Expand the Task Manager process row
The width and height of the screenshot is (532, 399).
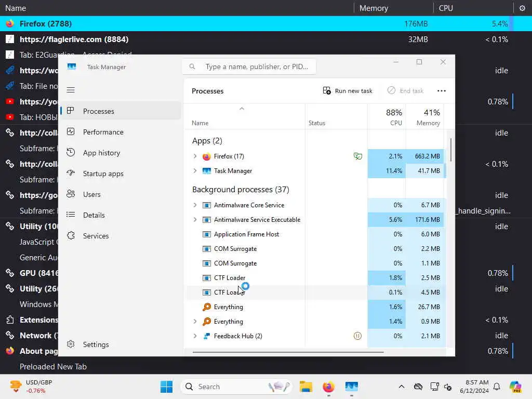[195, 170]
